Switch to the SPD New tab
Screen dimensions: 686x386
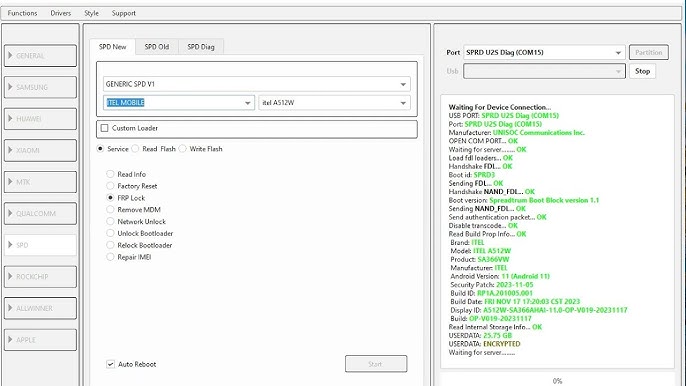click(x=112, y=47)
